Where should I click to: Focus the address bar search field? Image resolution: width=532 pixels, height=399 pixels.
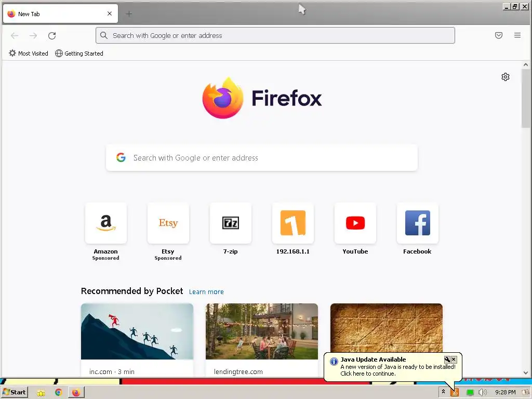[275, 35]
